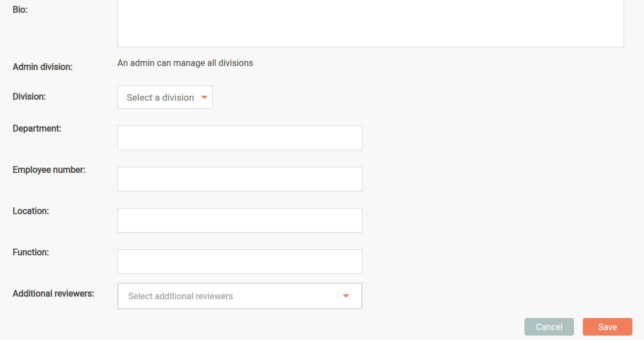Click the Employee number label
Screen dimensions: 644x340
click(x=49, y=170)
